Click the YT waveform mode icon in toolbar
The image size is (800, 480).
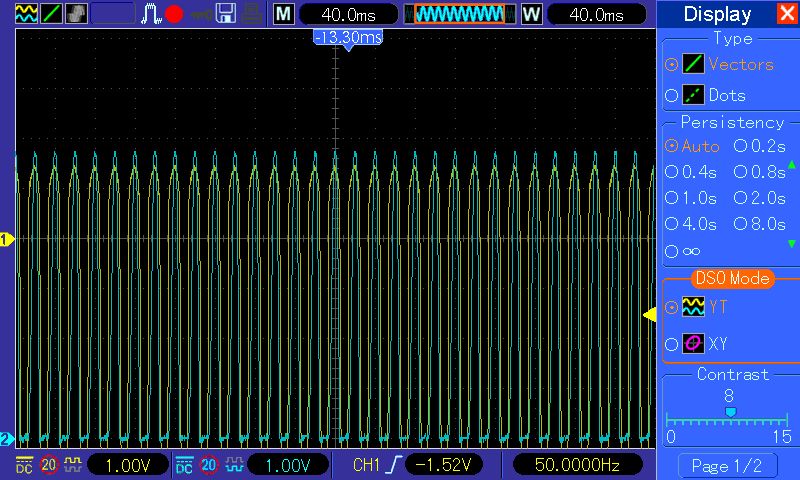(x=27, y=14)
